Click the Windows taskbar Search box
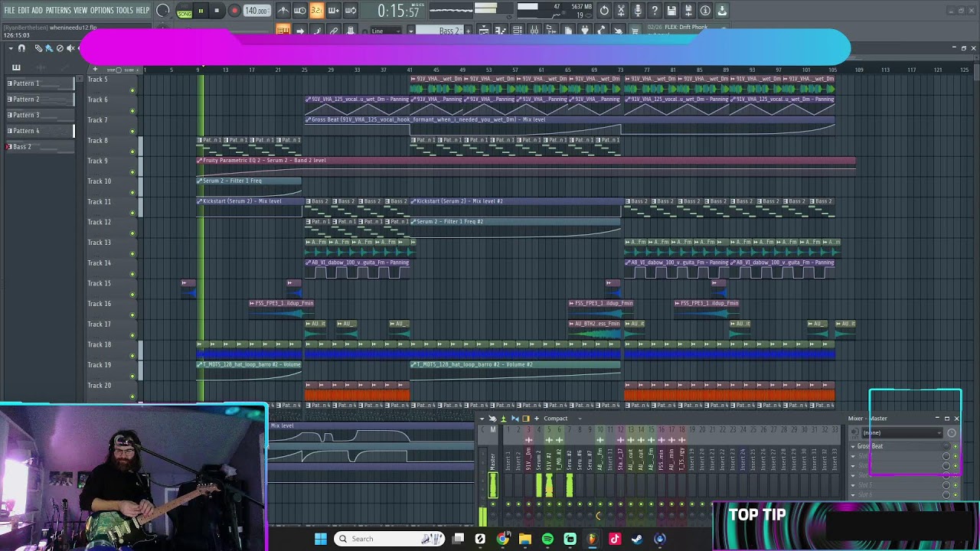The height and width of the screenshot is (551, 980). point(390,539)
